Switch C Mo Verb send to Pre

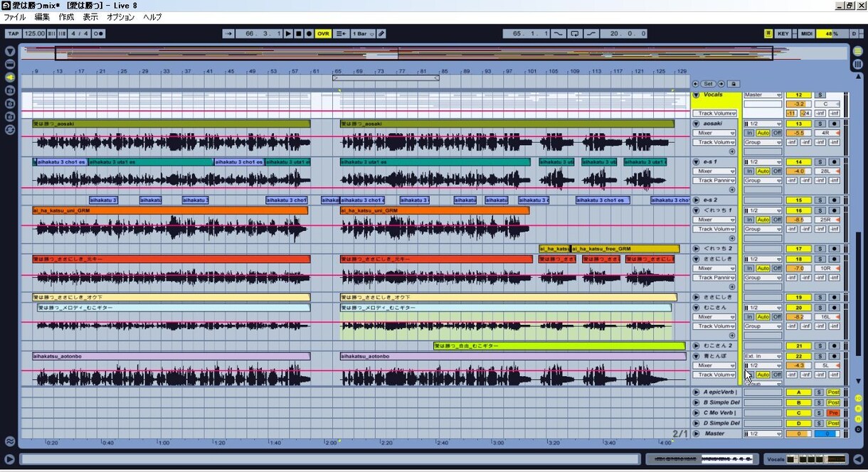833,413
